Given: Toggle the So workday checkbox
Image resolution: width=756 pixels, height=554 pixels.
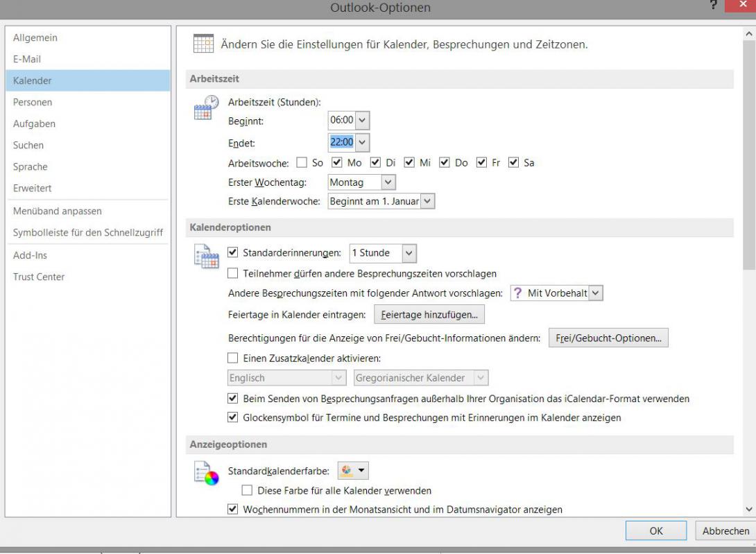Looking at the screenshot, I should point(302,162).
